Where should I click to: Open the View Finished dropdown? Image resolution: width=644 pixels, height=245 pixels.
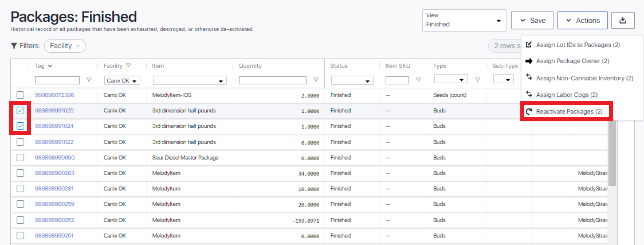coord(464,20)
